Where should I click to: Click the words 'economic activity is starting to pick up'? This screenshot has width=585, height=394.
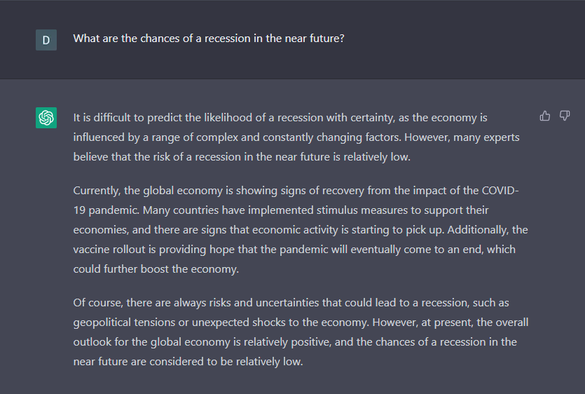click(348, 230)
